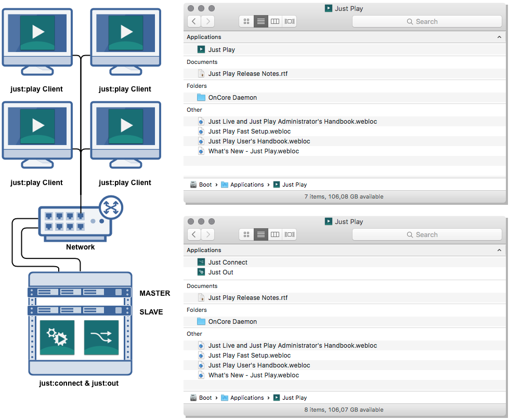Viewport: 509px width, 420px height.
Task: Switch lower Finder window to icon view
Action: 246,234
